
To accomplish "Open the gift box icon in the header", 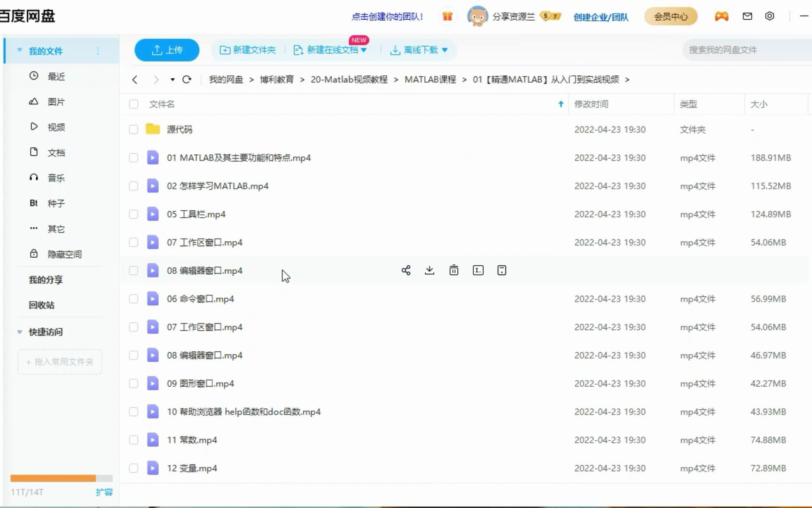I will coord(447,16).
